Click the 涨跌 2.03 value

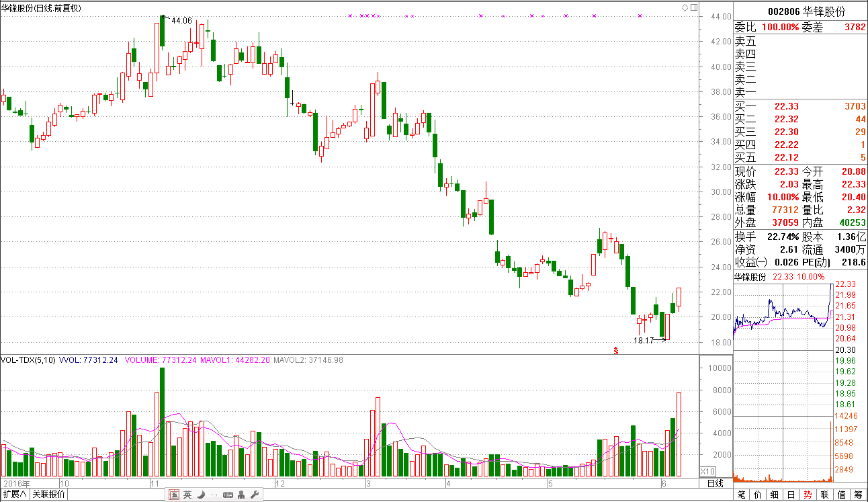click(789, 185)
